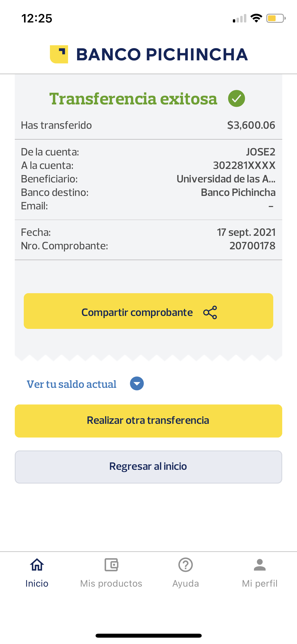This screenshot has width=297, height=644.
Task: Switch to the Ayuda tab label
Action: [186, 583]
